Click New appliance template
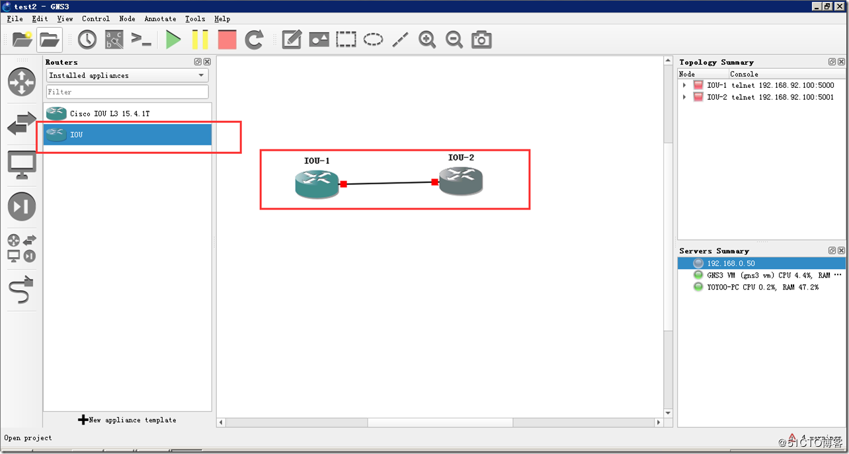Viewport: 849px width, 454px height. (127, 420)
